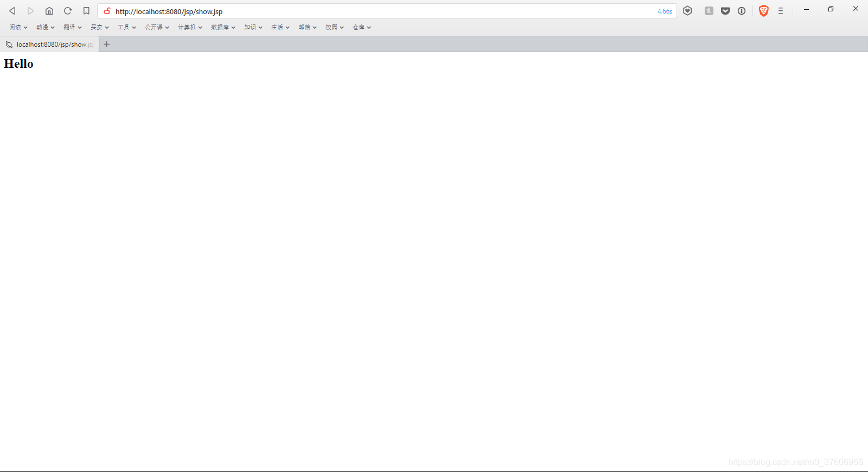This screenshot has width=868, height=472.
Task: Expand the 阅读 bookmark folder
Action: [x=18, y=27]
